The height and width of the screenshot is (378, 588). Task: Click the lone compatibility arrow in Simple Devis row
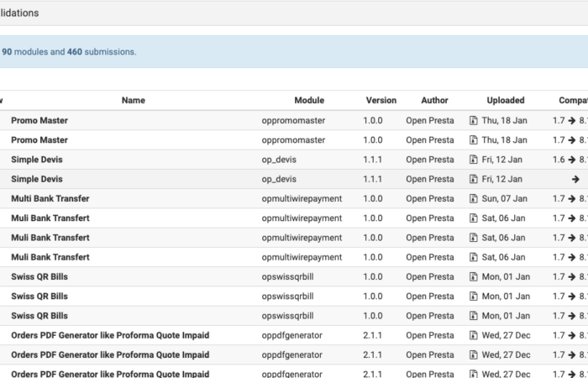pos(575,179)
